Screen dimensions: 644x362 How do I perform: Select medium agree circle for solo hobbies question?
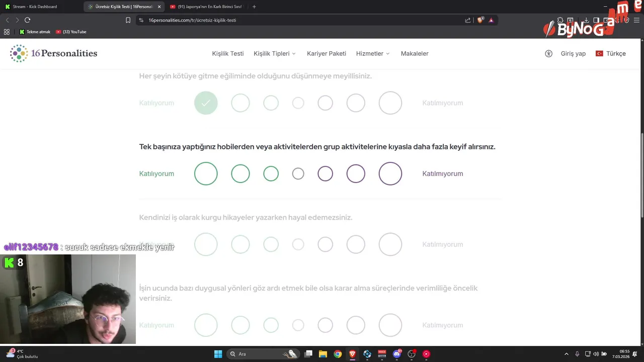(x=240, y=173)
